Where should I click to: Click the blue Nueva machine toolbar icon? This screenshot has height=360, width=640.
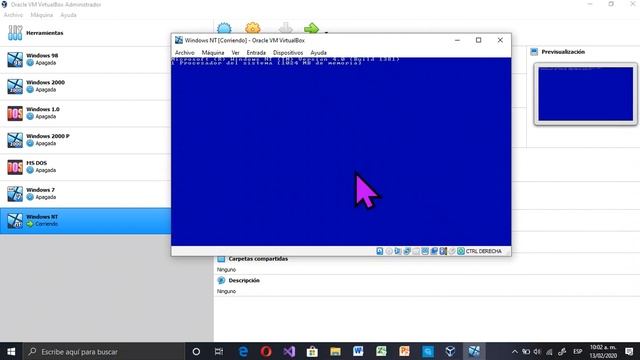pos(224,28)
